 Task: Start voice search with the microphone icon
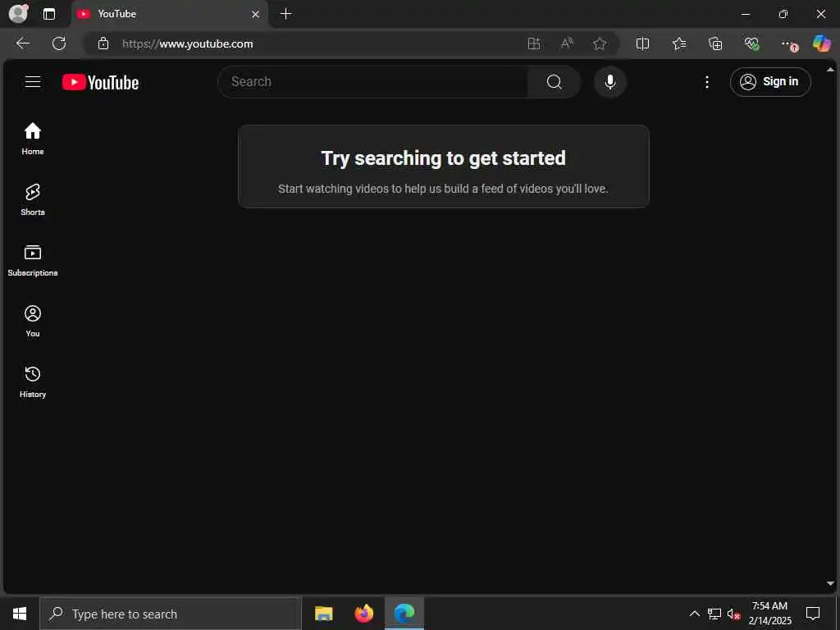coord(609,82)
